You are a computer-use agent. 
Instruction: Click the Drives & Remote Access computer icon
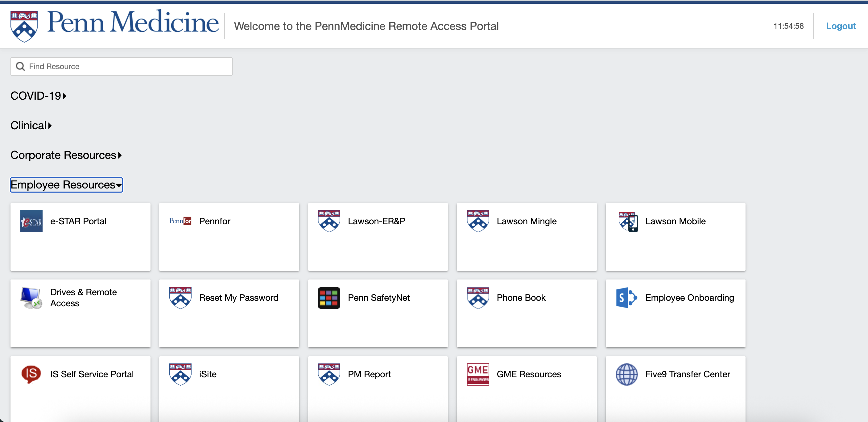click(31, 298)
